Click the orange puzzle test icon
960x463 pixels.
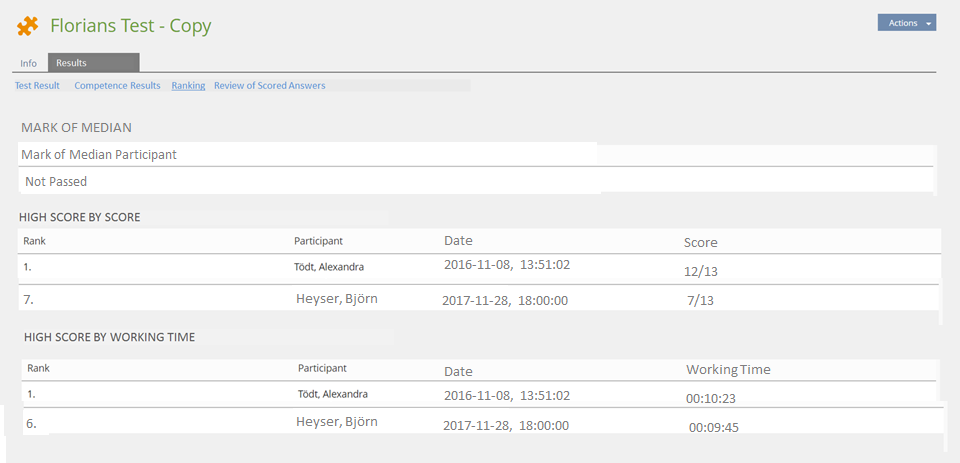click(28, 26)
